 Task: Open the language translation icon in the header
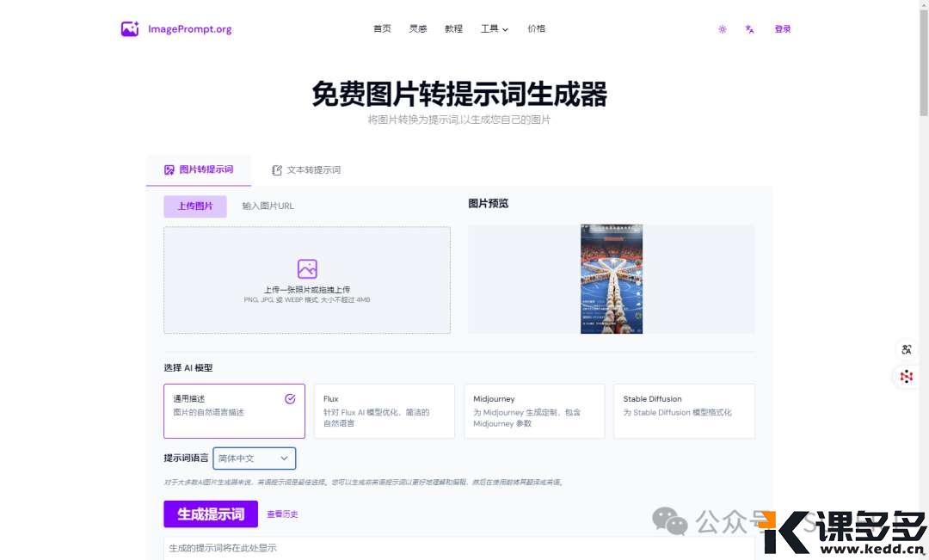click(x=749, y=28)
